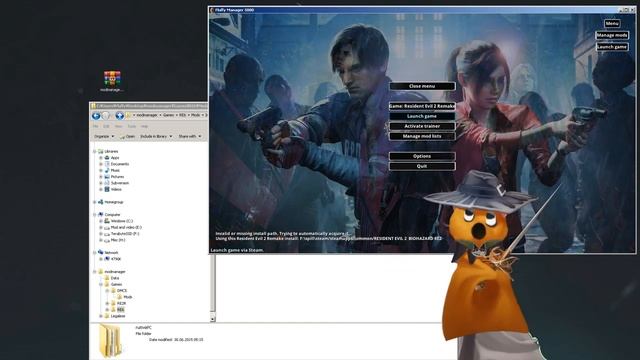Select the TerabyteSSD (F:) drive icon
Viewport: 640px width, 360px height.
point(107,234)
